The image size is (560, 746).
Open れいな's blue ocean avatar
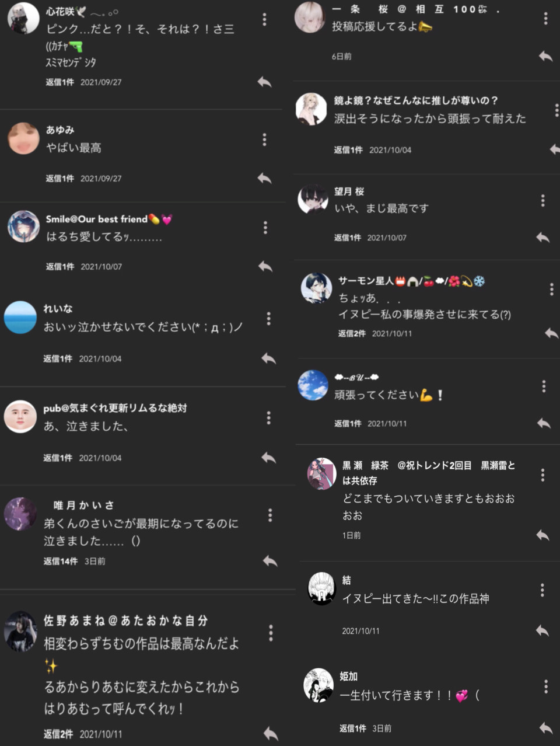point(20,317)
